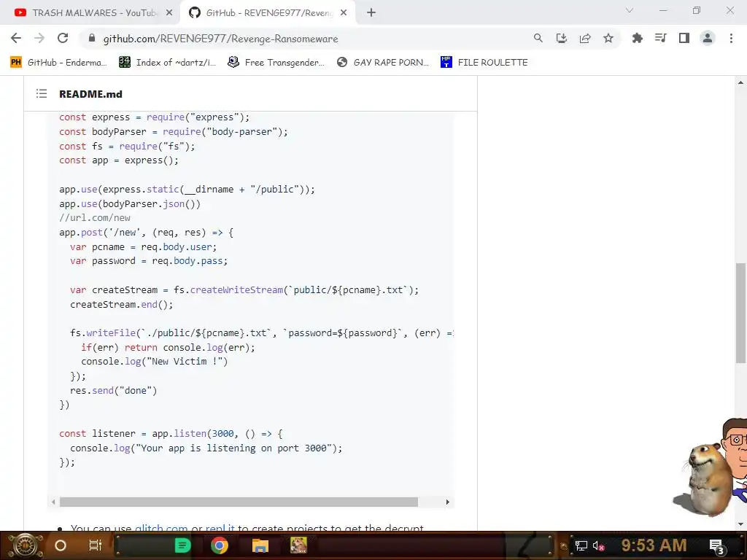Open Chrome from the taskbar
747x560 pixels.
220,545
